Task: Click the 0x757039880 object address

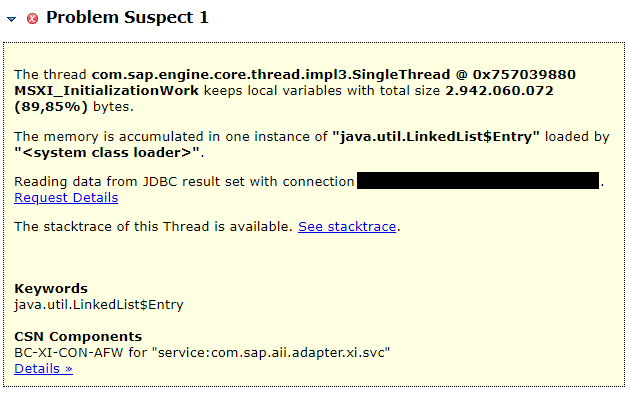Action: pyautogui.click(x=524, y=75)
